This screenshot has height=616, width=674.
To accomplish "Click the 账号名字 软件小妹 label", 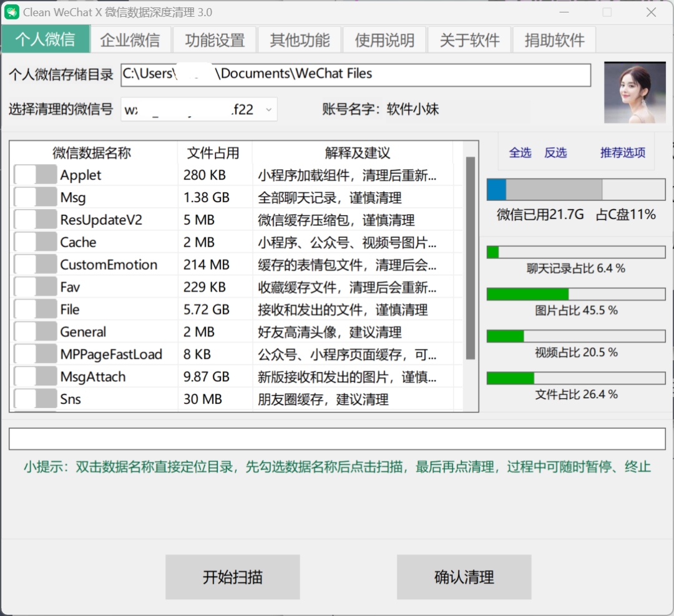I will (381, 109).
